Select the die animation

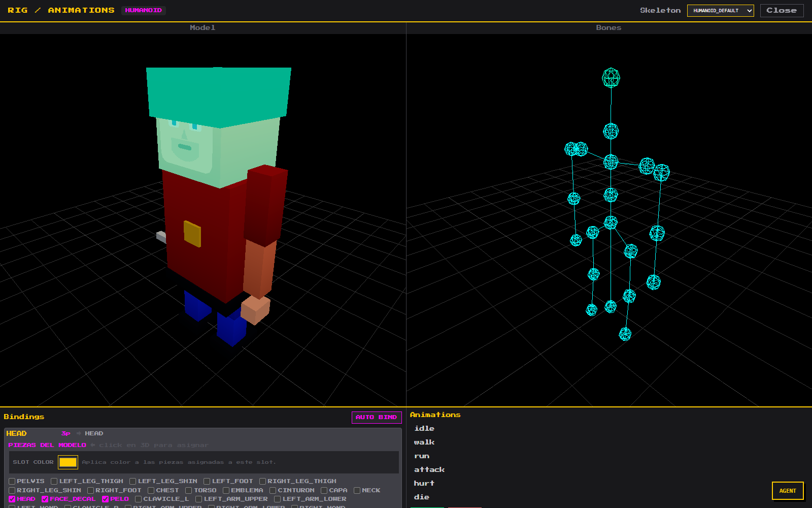click(422, 497)
